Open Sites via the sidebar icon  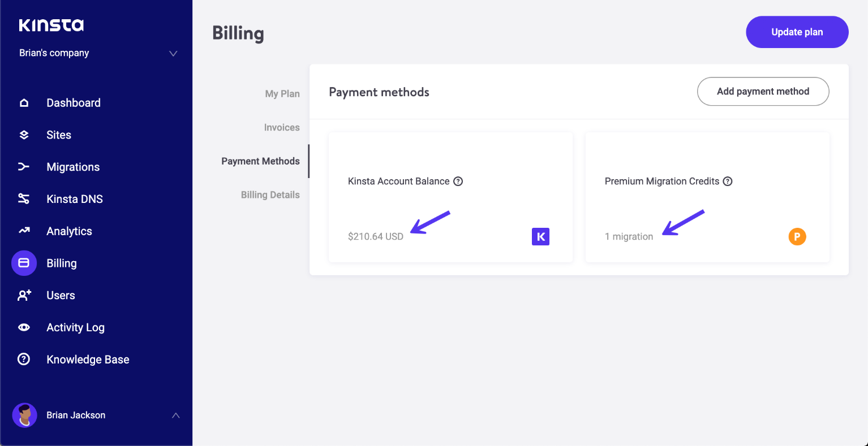click(24, 135)
